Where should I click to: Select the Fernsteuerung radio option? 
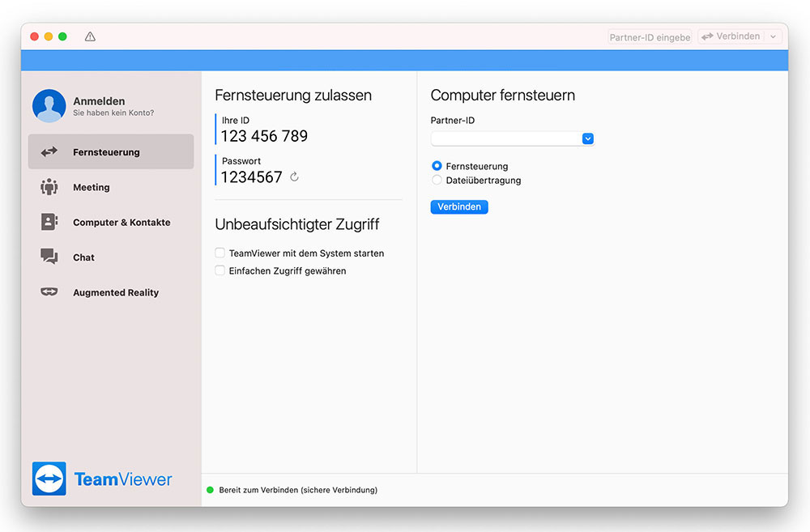pyautogui.click(x=437, y=166)
